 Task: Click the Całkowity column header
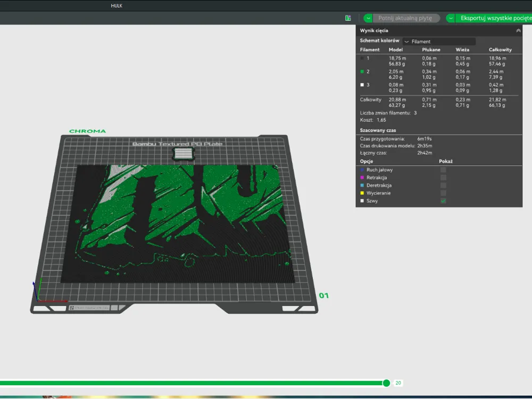point(500,49)
